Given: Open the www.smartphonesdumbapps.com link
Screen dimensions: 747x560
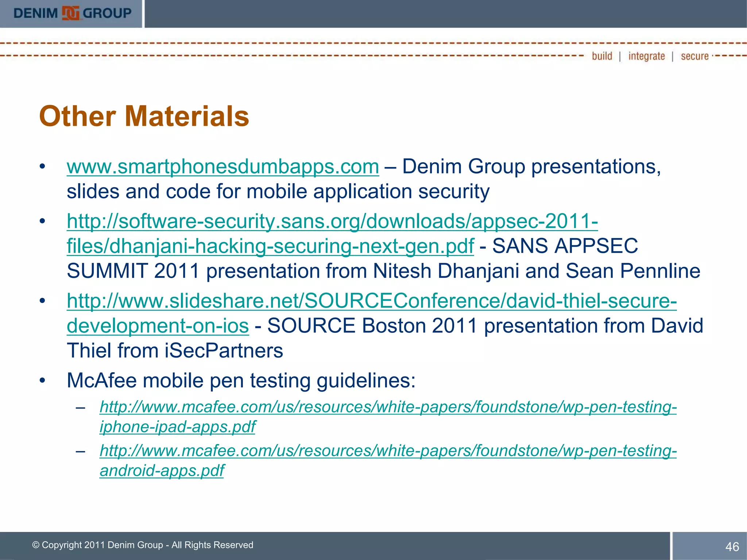Looking at the screenshot, I should (222, 167).
